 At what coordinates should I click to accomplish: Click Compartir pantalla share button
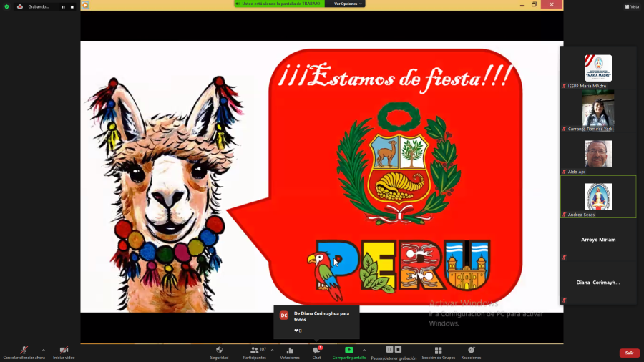[x=348, y=351]
